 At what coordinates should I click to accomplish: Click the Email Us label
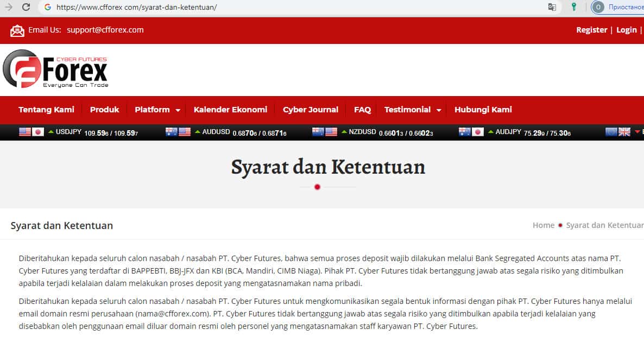point(45,30)
